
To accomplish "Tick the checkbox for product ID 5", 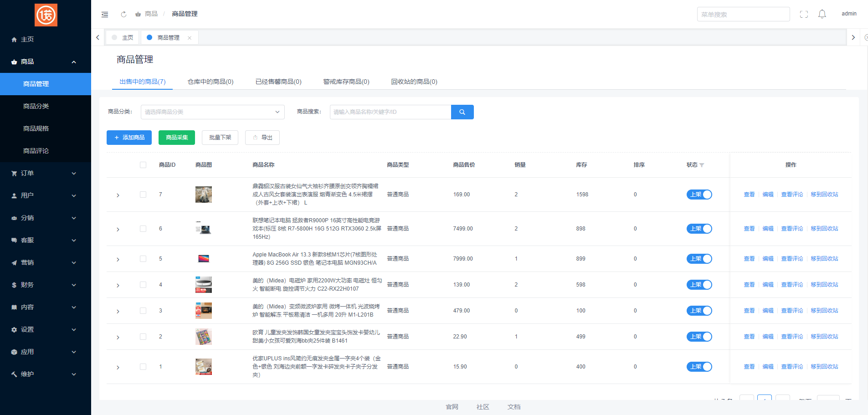I will point(143,258).
